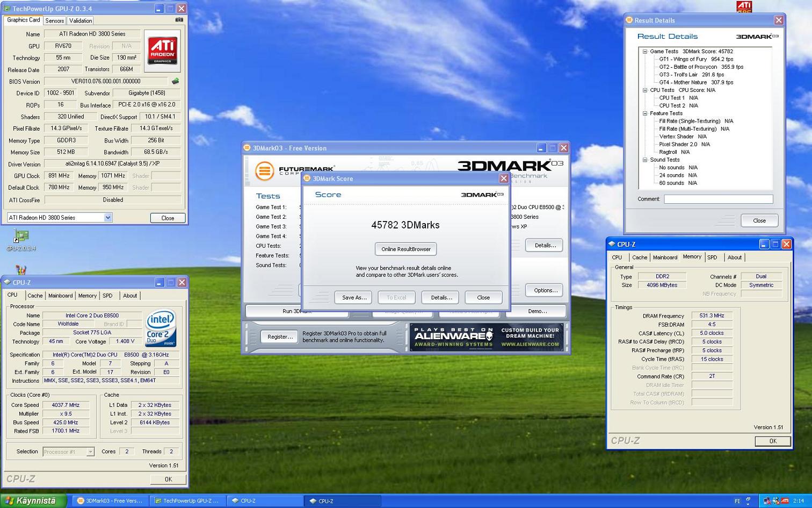This screenshot has width=812, height=508.
Task: Click the FI language indicator in taskbar
Action: click(x=737, y=501)
